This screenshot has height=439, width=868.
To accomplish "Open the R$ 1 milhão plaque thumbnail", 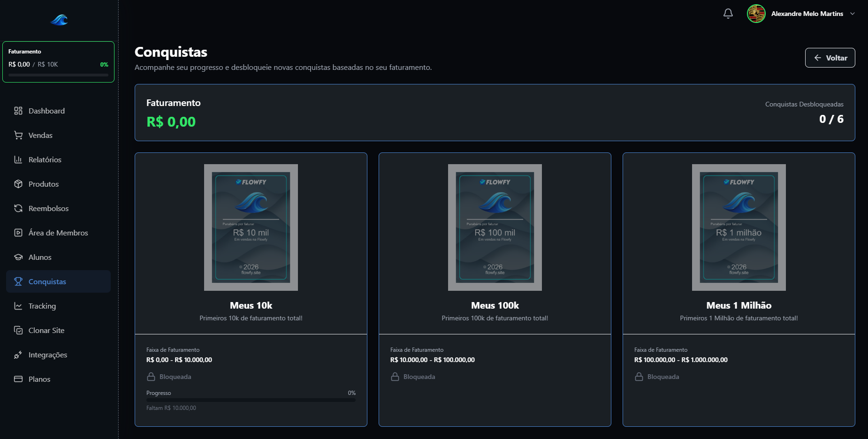I will point(739,227).
